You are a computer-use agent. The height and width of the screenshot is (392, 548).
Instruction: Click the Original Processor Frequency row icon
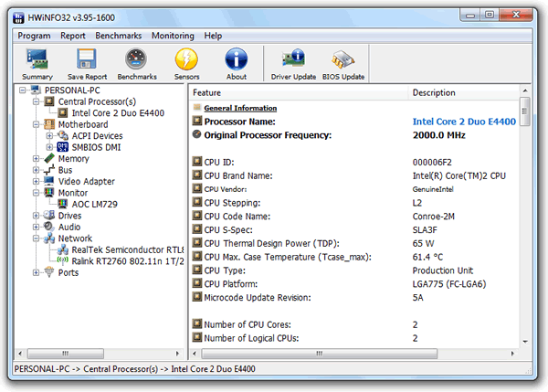[x=197, y=134]
